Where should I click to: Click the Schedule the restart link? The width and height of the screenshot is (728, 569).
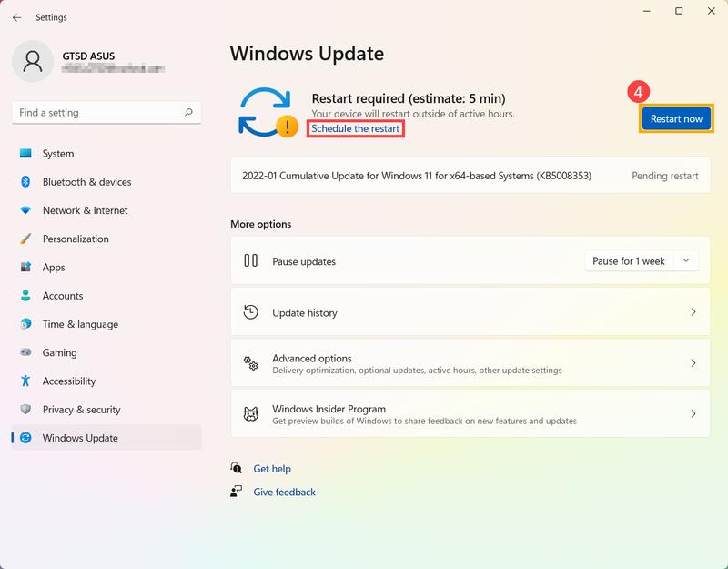355,129
